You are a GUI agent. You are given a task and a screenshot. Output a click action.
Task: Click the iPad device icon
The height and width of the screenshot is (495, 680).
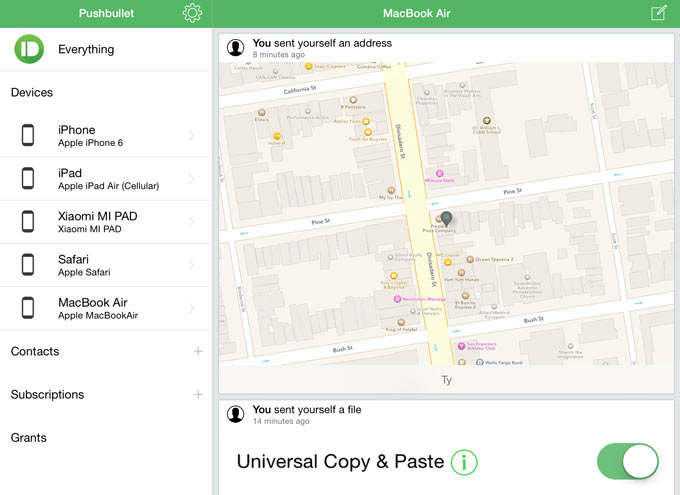tap(28, 179)
